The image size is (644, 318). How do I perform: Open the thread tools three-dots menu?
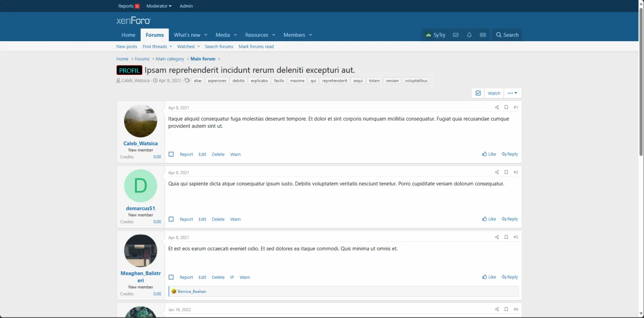coord(512,93)
